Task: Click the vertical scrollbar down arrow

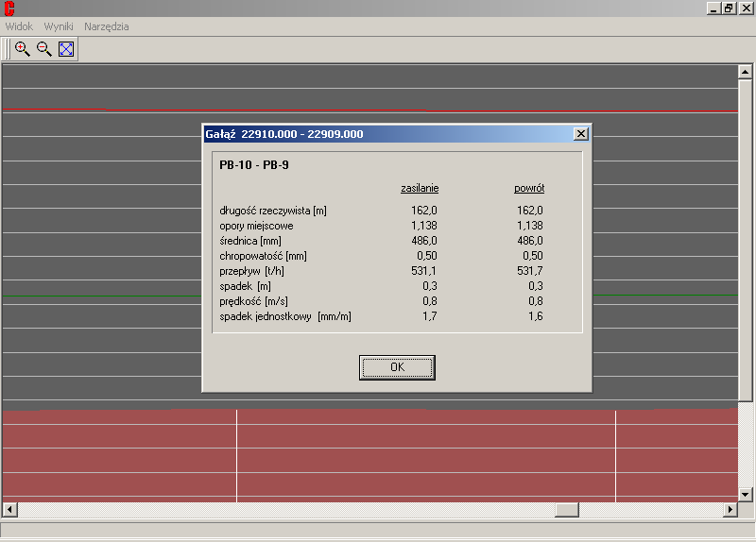Action: 746,494
